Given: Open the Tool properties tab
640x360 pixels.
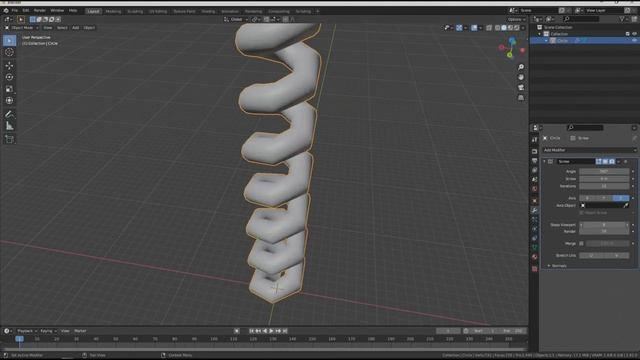Looking at the screenshot, I should coord(535,140).
